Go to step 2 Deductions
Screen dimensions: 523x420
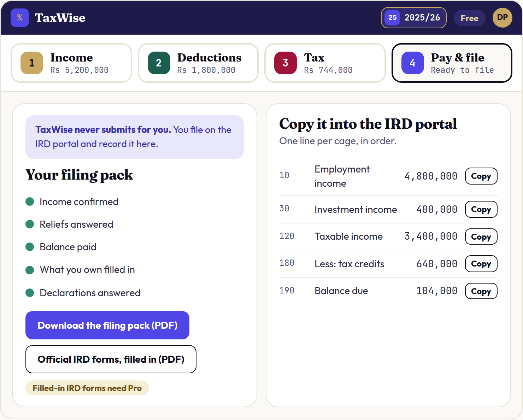(x=198, y=63)
